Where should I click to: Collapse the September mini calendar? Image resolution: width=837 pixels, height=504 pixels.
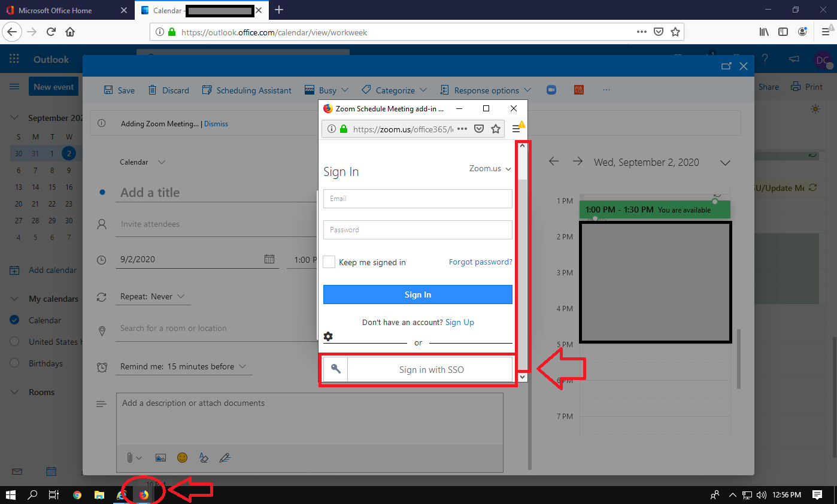15,118
